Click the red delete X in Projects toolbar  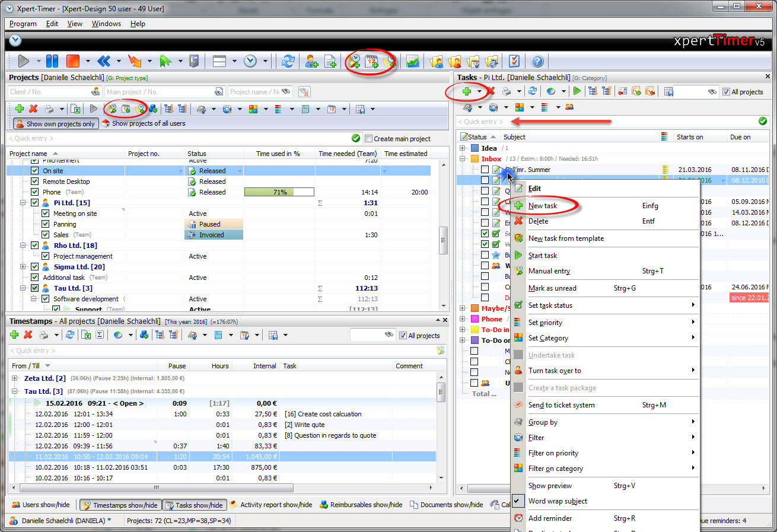tap(33, 109)
